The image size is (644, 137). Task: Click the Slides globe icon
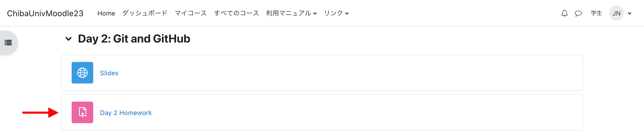coord(82,73)
